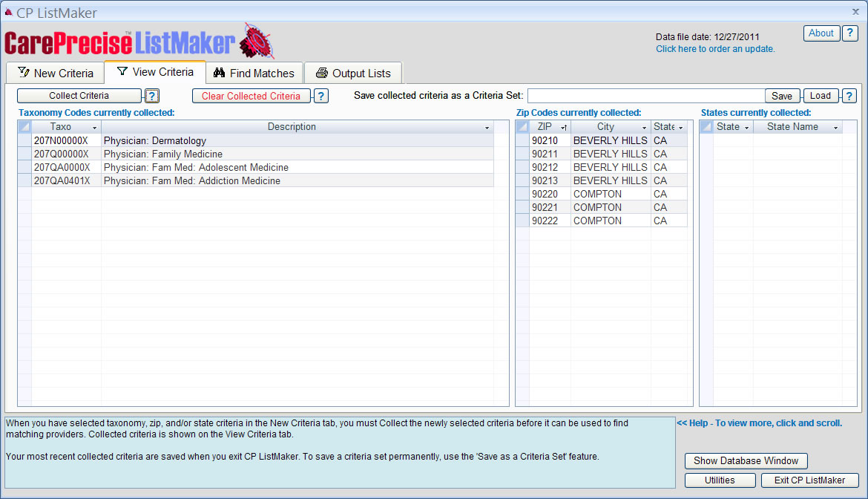Screen dimensions: 868x499
Task: Click Exit CP ListMaker
Action: pyautogui.click(x=809, y=480)
